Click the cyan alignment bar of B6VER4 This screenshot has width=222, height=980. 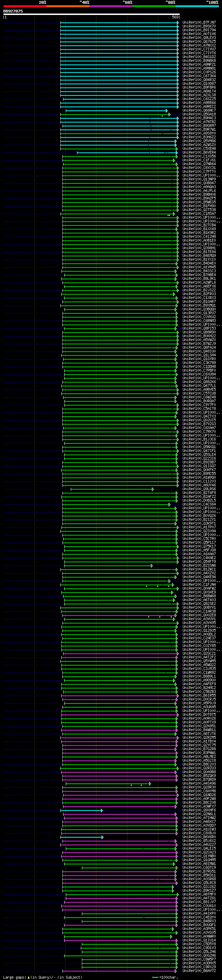[x=127, y=153]
